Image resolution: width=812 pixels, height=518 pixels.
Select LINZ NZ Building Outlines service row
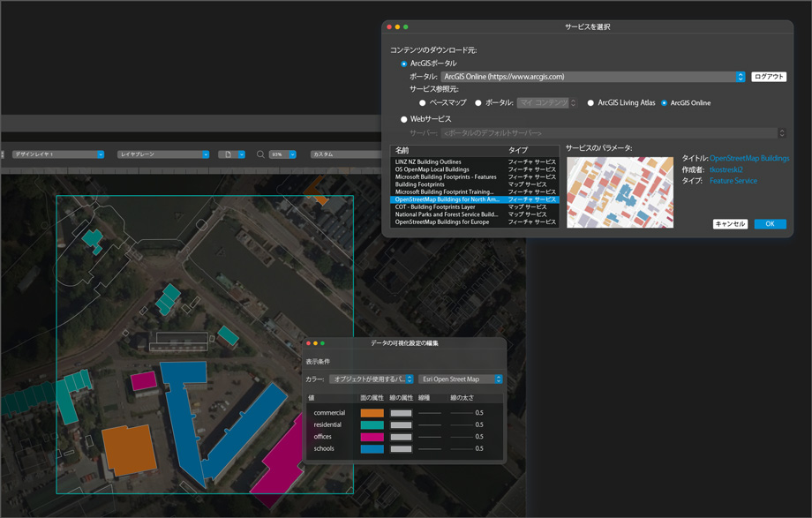coord(474,161)
